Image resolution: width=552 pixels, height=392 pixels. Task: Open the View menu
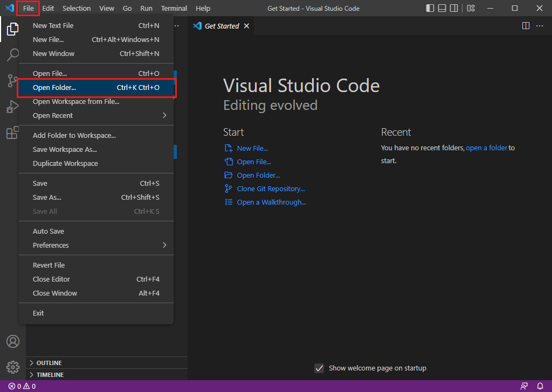(107, 8)
